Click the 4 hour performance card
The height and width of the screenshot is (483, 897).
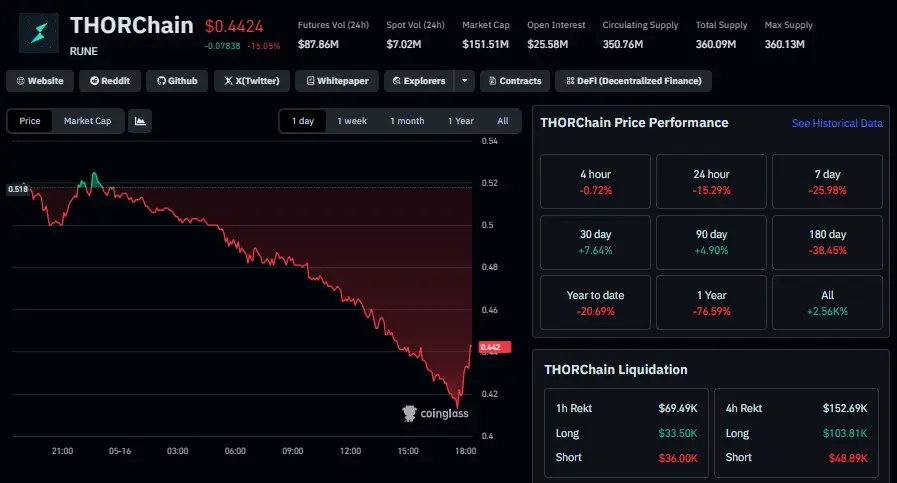[595, 181]
